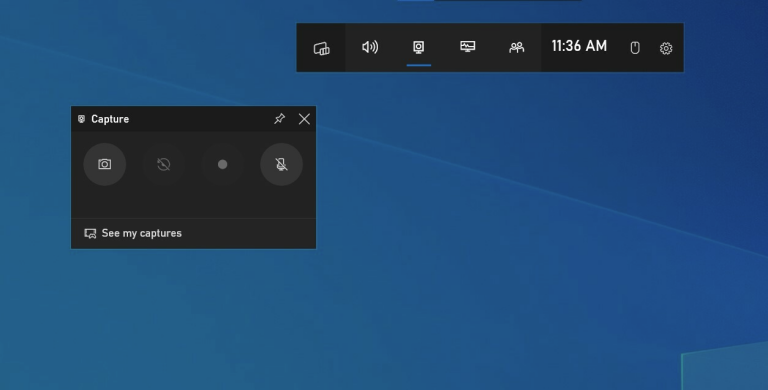The width and height of the screenshot is (768, 390).
Task: Open the widget menu in Game Bar
Action: tap(321, 48)
